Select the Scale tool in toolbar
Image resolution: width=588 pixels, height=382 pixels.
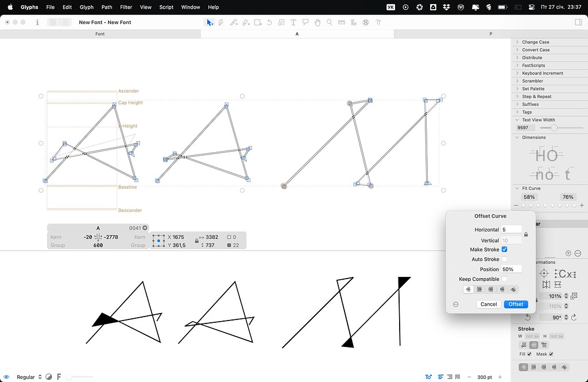tap(281, 22)
